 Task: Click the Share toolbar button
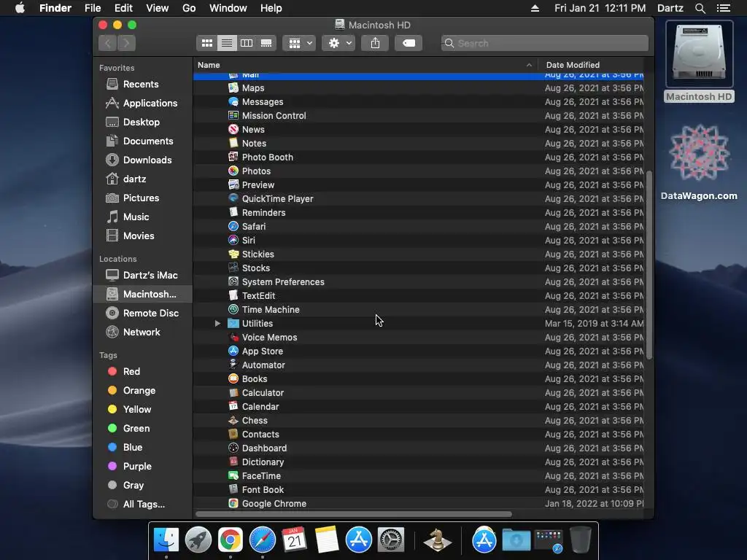(376, 43)
